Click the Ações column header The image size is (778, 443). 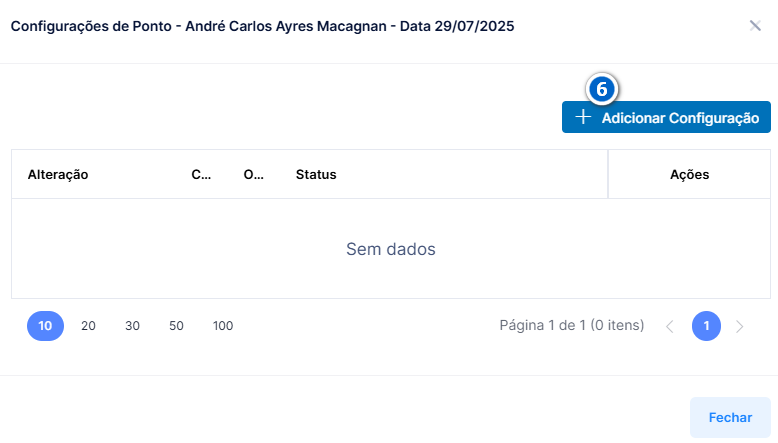(x=689, y=175)
